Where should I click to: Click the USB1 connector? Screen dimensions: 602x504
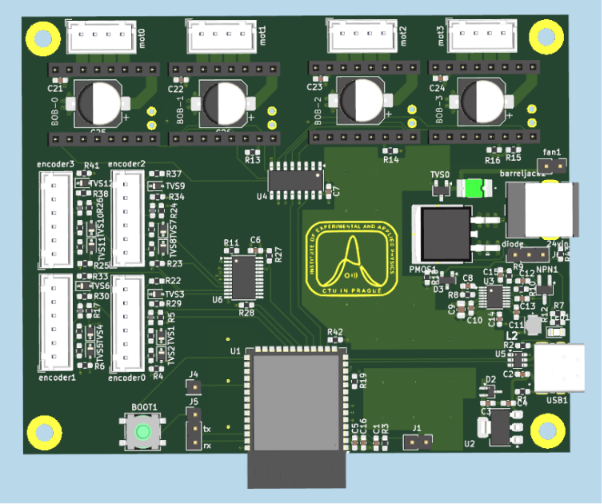(559, 368)
